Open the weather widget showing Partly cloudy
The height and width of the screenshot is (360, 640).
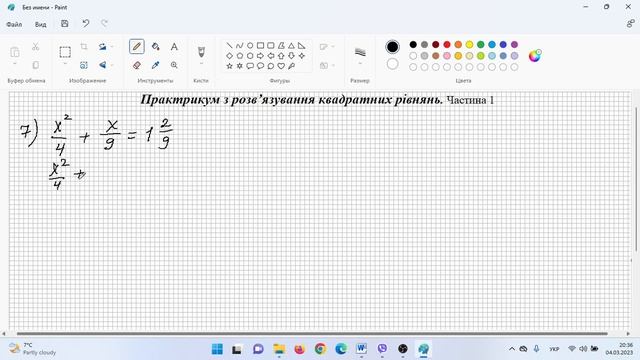coord(33,349)
